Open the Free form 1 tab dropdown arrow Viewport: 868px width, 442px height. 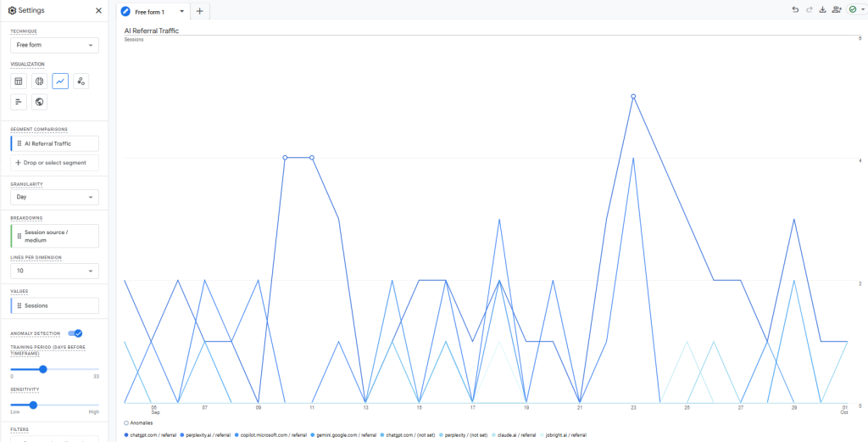pos(181,12)
